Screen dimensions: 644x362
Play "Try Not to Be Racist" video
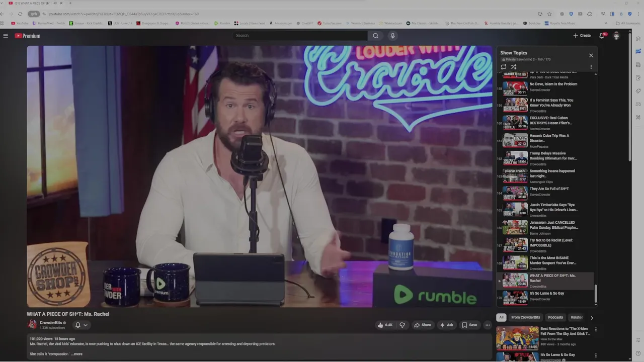(545, 245)
